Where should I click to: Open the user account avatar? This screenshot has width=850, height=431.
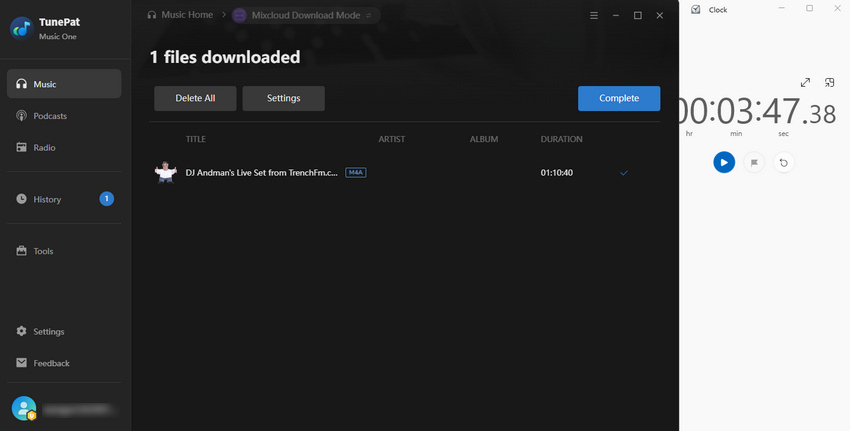(24, 409)
